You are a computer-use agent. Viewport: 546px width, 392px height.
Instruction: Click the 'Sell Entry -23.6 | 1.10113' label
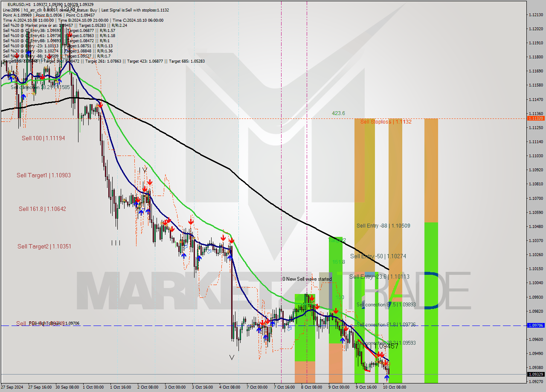pos(379,277)
